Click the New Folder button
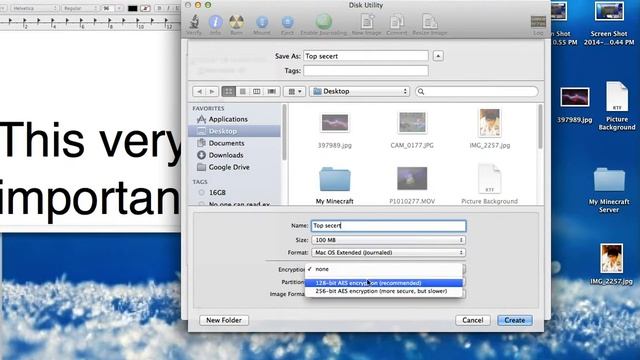 click(x=224, y=320)
